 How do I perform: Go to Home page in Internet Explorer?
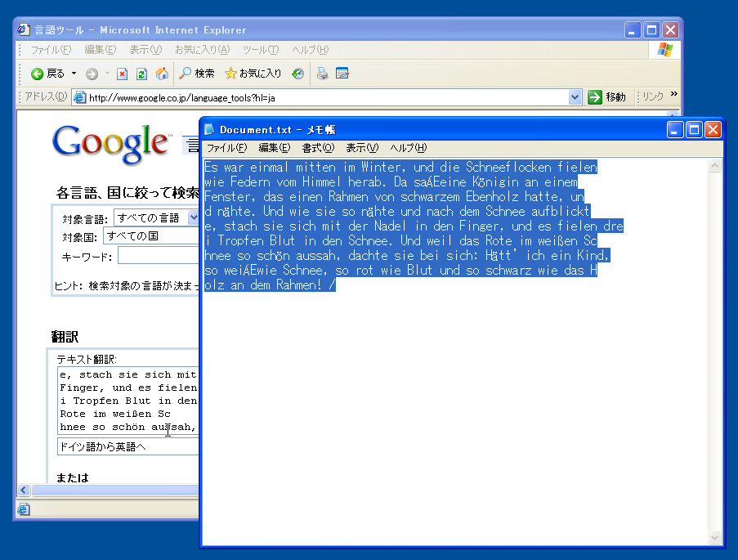tap(162, 74)
